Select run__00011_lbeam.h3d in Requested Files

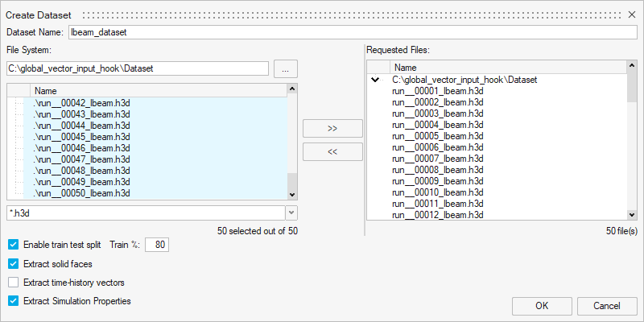click(438, 204)
